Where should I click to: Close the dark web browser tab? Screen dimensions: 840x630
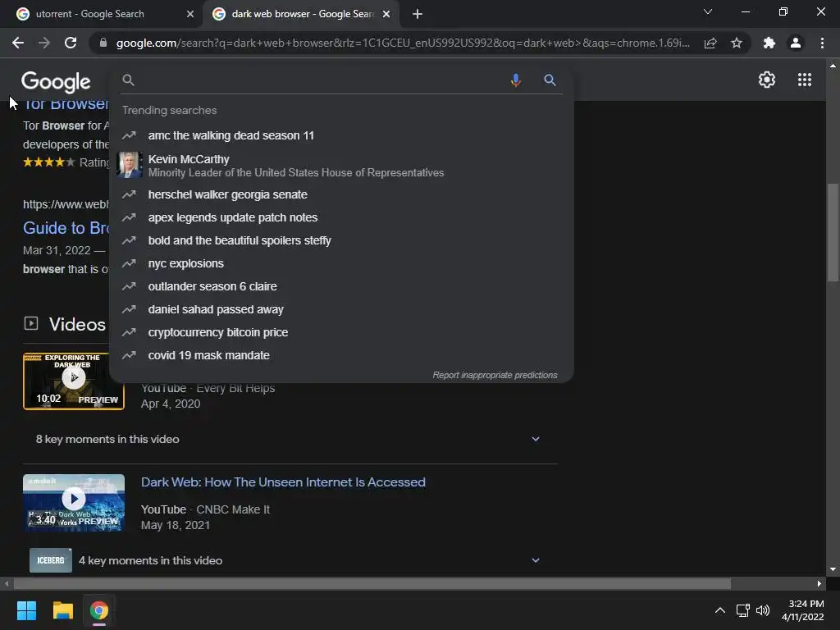point(386,14)
